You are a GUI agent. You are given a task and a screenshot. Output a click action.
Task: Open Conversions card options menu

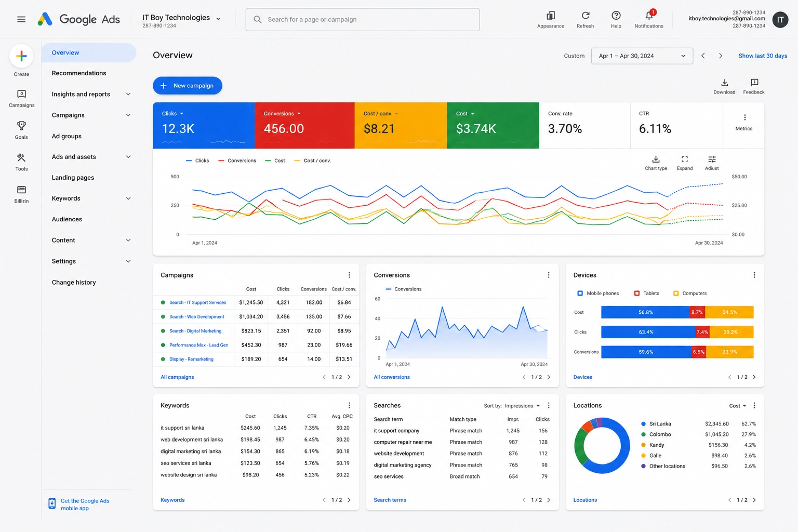549,275
